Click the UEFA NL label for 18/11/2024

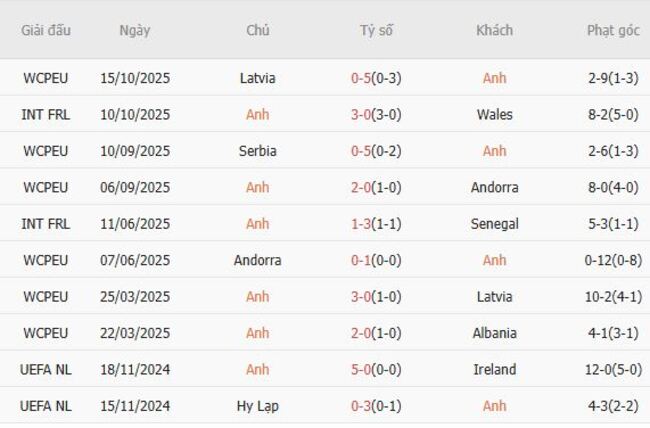click(46, 370)
